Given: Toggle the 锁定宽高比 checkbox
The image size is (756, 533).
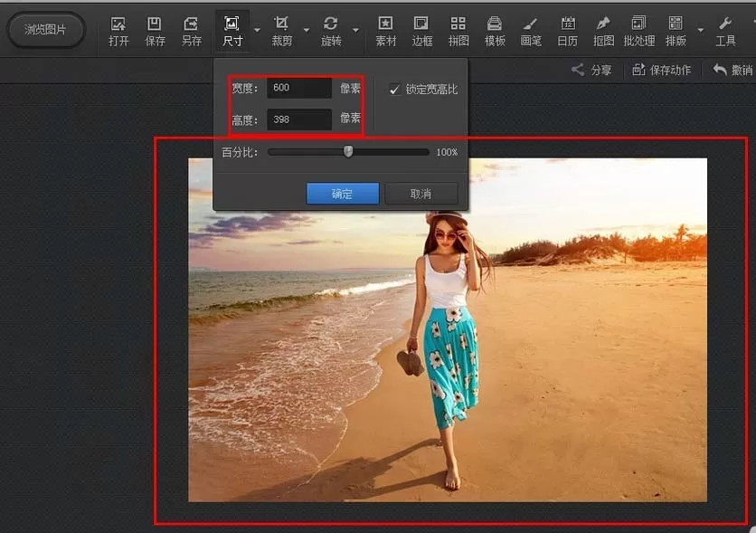Looking at the screenshot, I should coord(394,90).
